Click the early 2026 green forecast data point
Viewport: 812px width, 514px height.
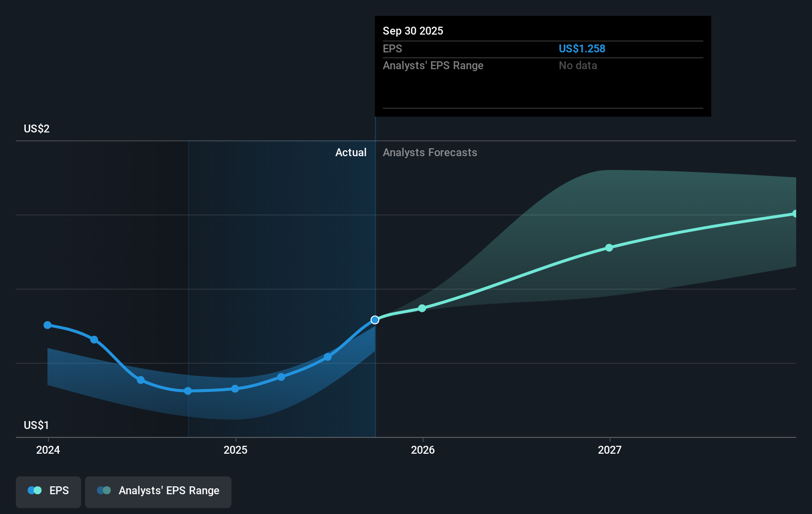coord(422,308)
